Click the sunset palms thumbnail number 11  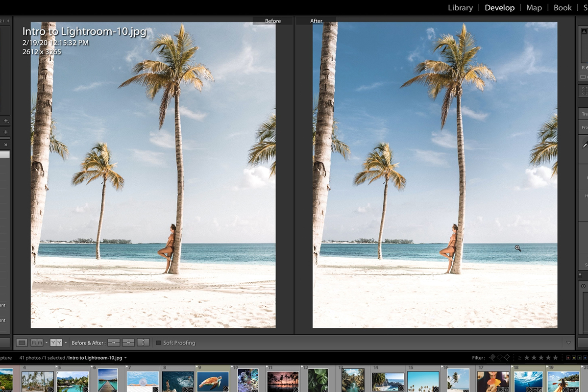click(283, 382)
